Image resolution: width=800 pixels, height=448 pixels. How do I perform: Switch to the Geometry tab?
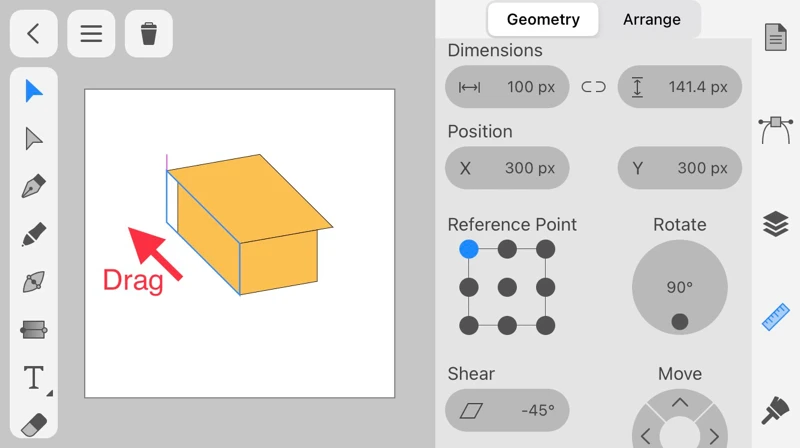[x=543, y=19]
